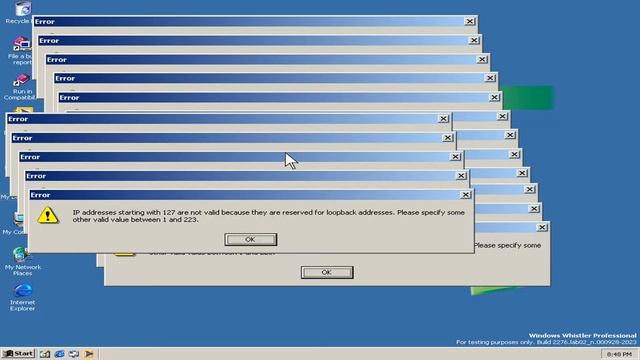Click the yellow warning icon in front dialog

[48, 216]
